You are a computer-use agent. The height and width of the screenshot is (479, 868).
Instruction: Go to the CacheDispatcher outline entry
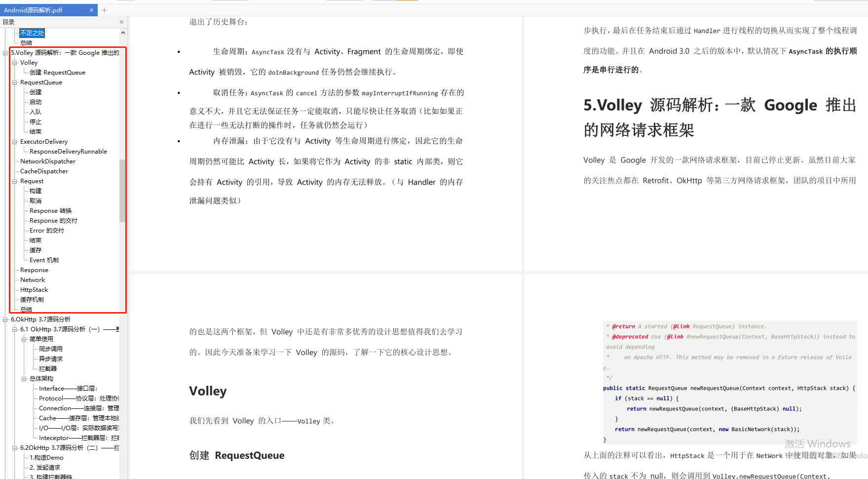pos(44,171)
